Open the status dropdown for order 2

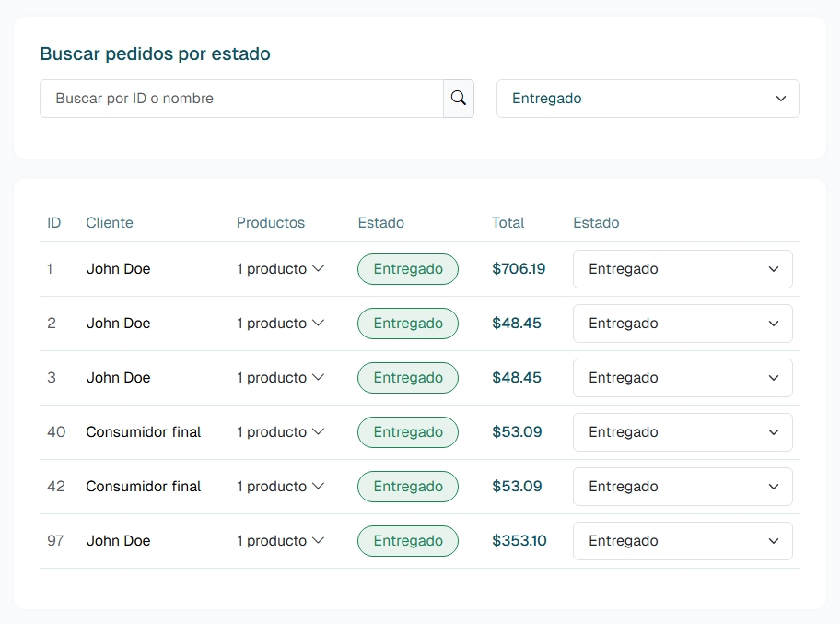click(682, 323)
